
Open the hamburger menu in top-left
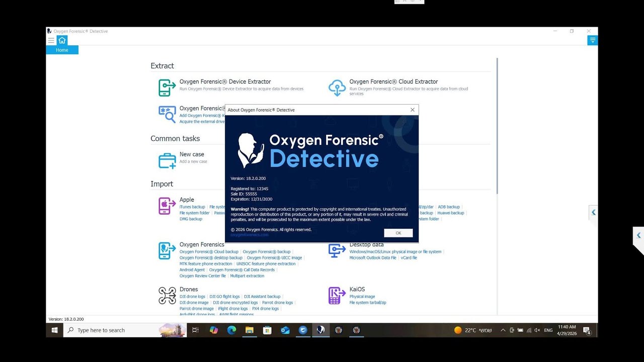pyautogui.click(x=51, y=40)
